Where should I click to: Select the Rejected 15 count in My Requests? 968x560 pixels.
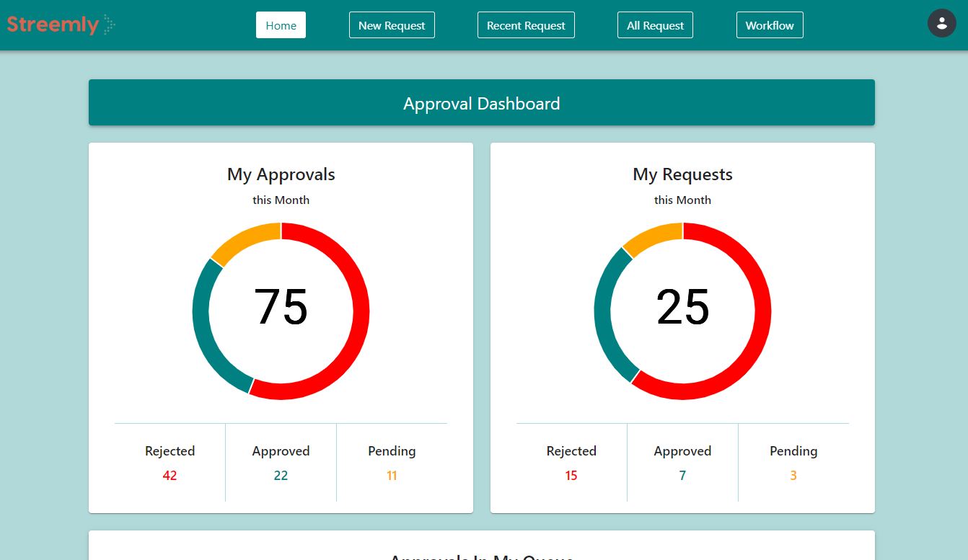click(571, 476)
